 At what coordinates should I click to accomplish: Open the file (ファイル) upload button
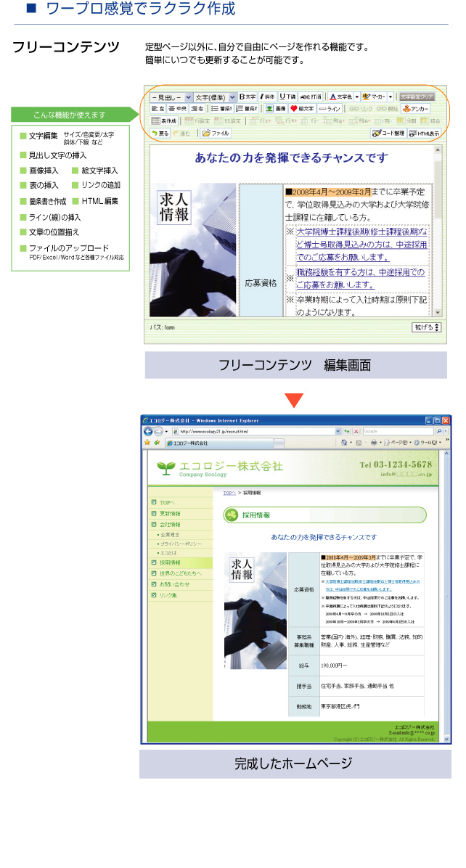click(x=216, y=133)
